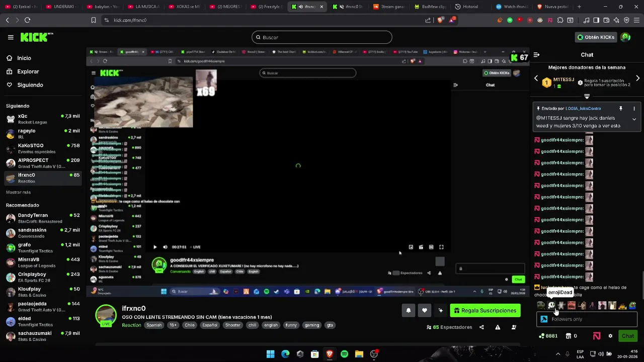The width and height of the screenshot is (644, 362).
Task: Open browser main menu hamburger
Action: [x=636, y=20]
